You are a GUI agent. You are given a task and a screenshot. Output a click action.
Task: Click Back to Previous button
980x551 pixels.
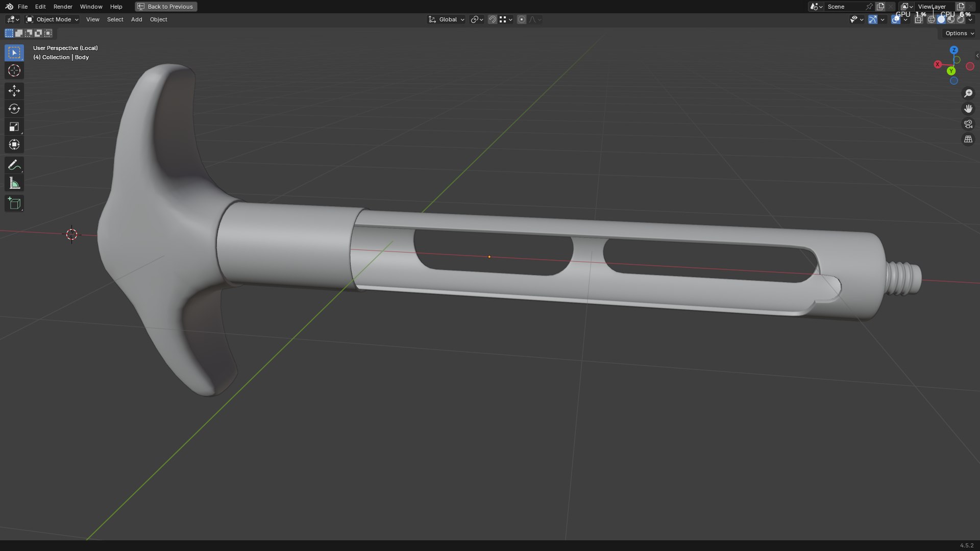[x=166, y=7]
